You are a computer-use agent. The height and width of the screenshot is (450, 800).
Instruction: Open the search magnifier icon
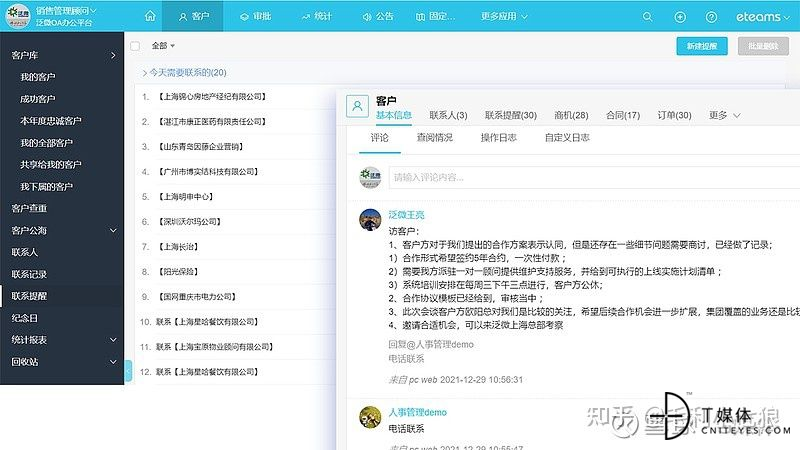[647, 17]
